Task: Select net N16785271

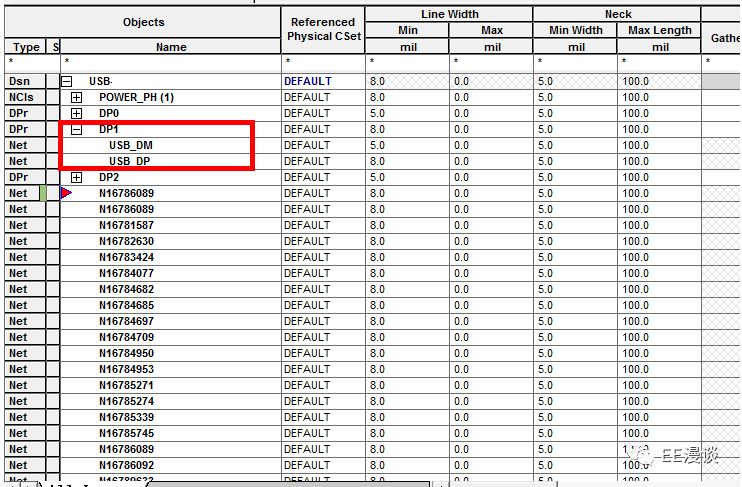Action: (126, 385)
